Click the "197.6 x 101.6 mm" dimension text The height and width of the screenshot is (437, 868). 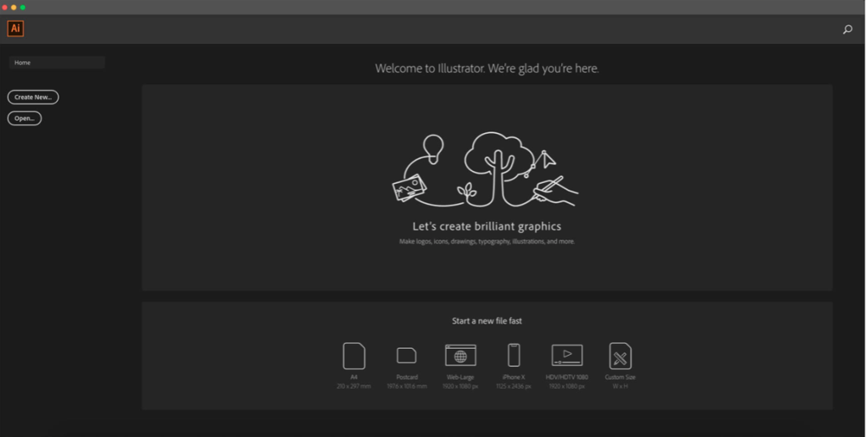(407, 386)
